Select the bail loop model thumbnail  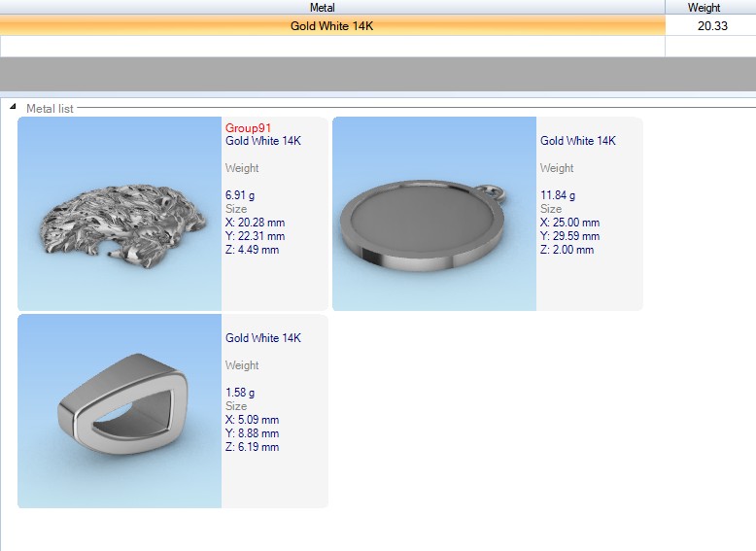[x=120, y=411]
